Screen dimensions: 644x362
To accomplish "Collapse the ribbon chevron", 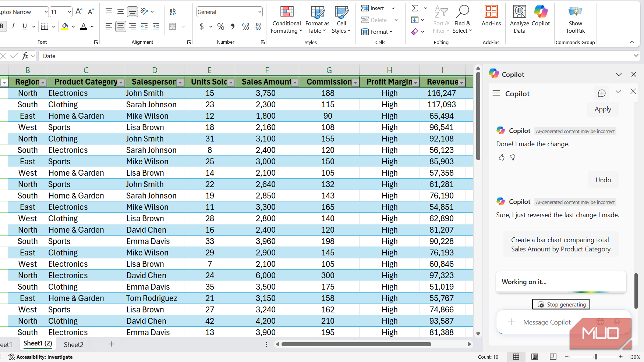I will tap(632, 42).
